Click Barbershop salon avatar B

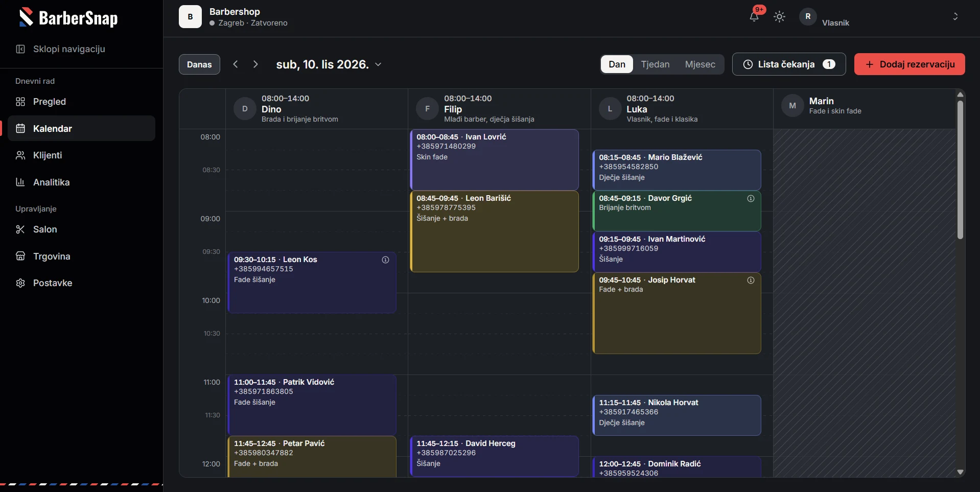[190, 16]
